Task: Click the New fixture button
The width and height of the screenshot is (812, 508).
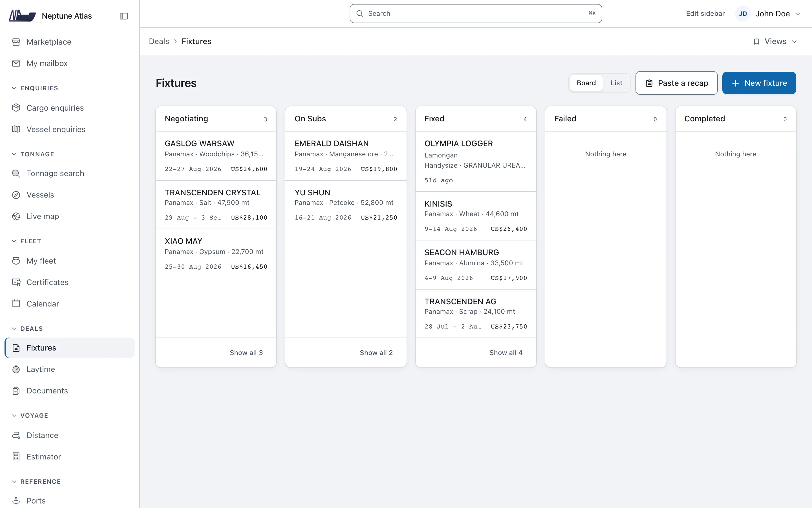Action: pyautogui.click(x=759, y=83)
